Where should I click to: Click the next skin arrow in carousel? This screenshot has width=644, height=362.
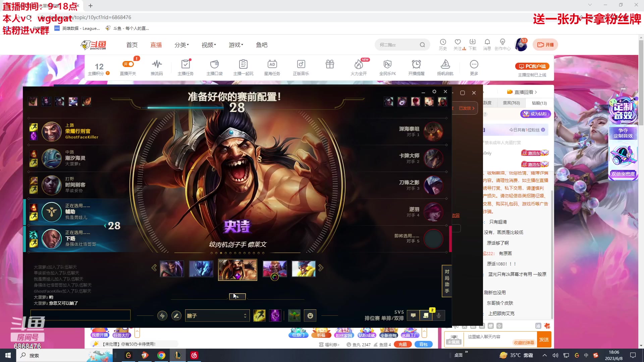click(x=321, y=268)
